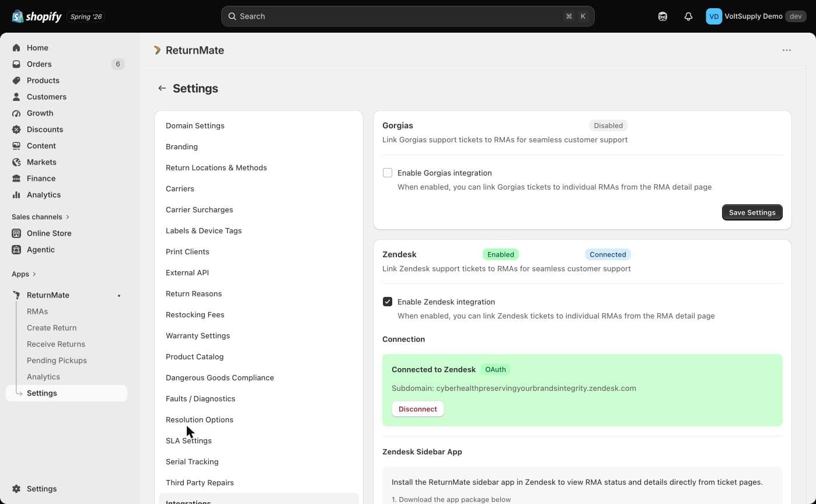
Task: Click the ReturnMate app icon in sidebar
Action: (16, 295)
